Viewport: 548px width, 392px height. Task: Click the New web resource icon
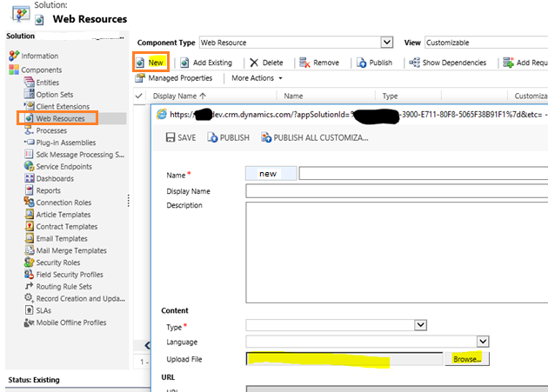pyautogui.click(x=140, y=63)
